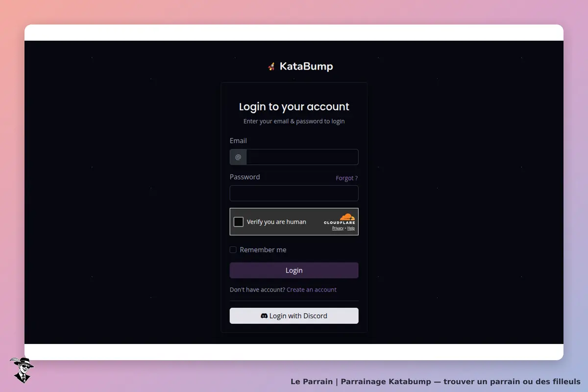This screenshot has height=392, width=588.
Task: Click the Login button
Action: [294, 270]
